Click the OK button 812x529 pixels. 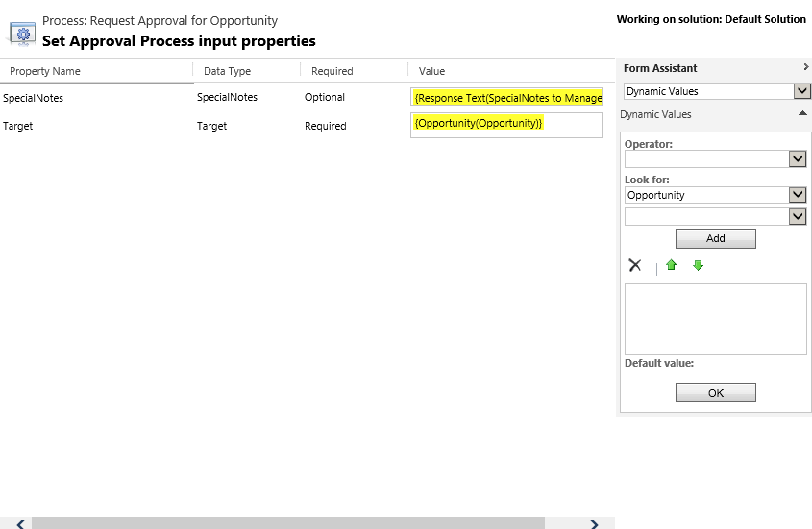point(716,393)
